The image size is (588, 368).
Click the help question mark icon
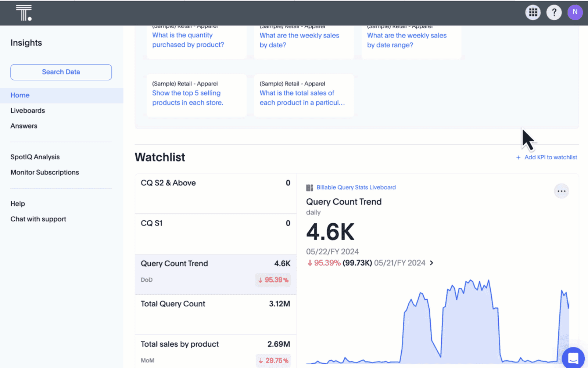click(554, 12)
